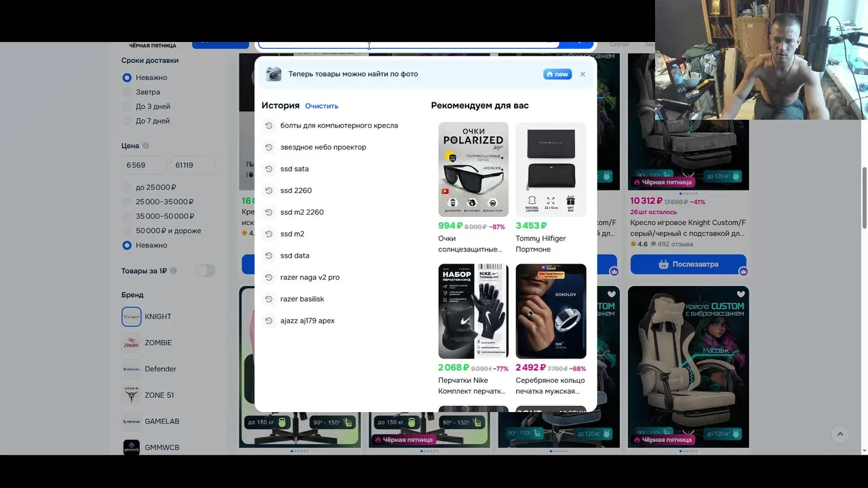The image size is (868, 488).
Task: Click the page vertical scrollbar
Action: point(865,197)
